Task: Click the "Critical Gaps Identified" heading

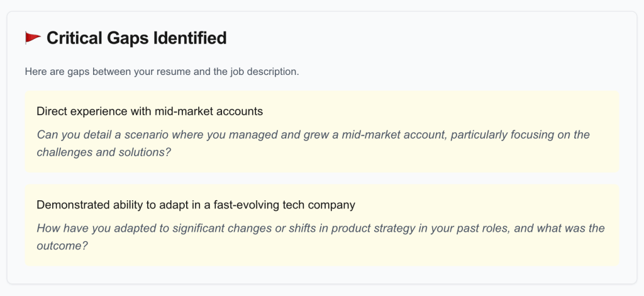Action: [x=136, y=38]
